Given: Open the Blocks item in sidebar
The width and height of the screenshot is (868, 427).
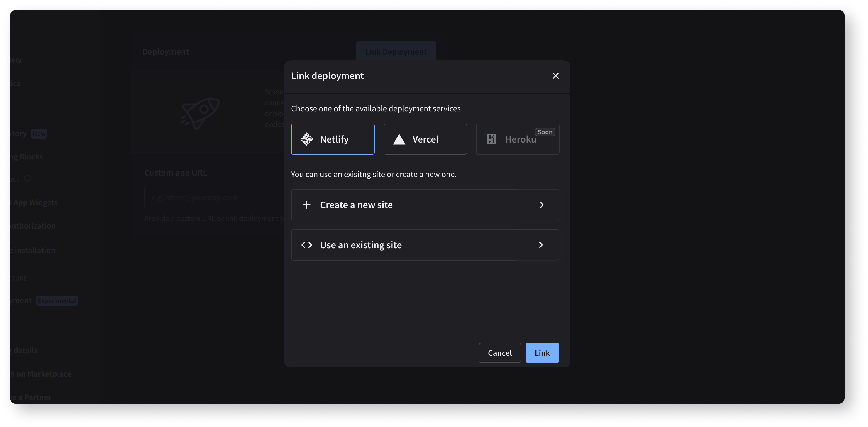Looking at the screenshot, I should tap(27, 157).
